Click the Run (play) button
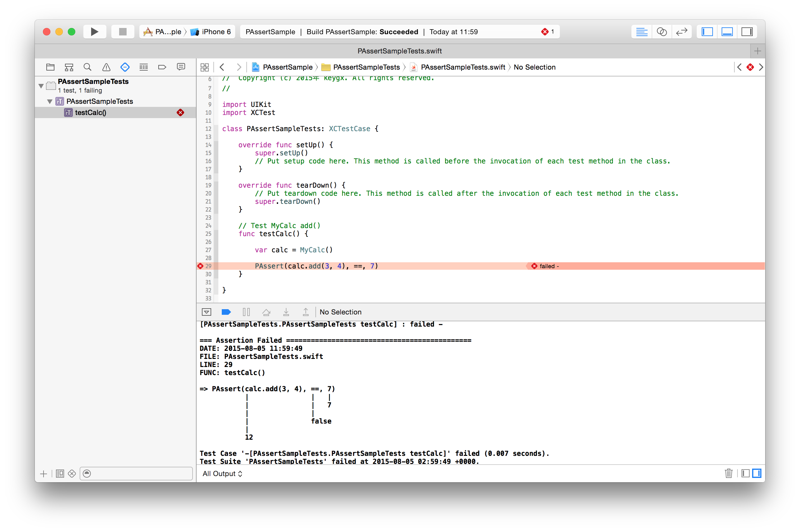This screenshot has width=800, height=532. [x=94, y=32]
